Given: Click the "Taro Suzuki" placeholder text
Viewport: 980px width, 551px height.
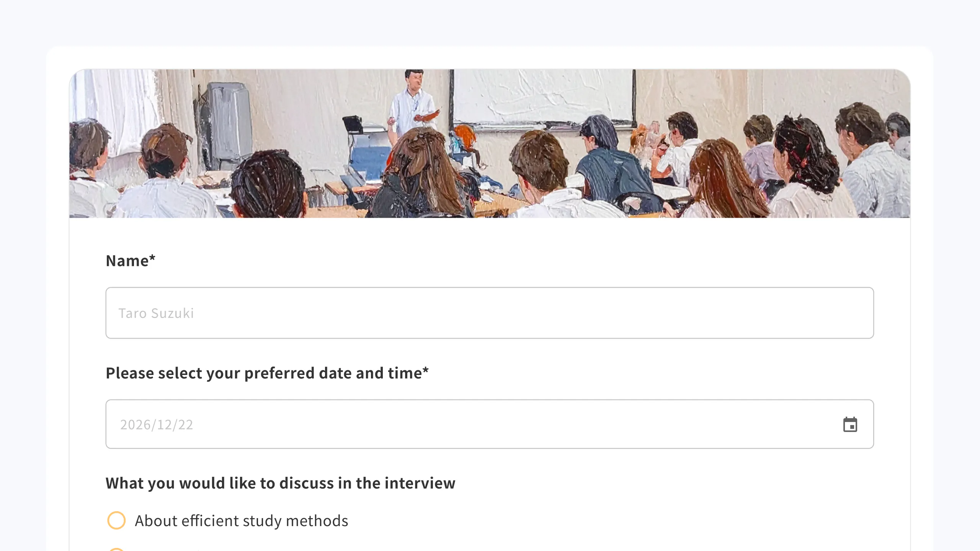Looking at the screenshot, I should coord(156,313).
